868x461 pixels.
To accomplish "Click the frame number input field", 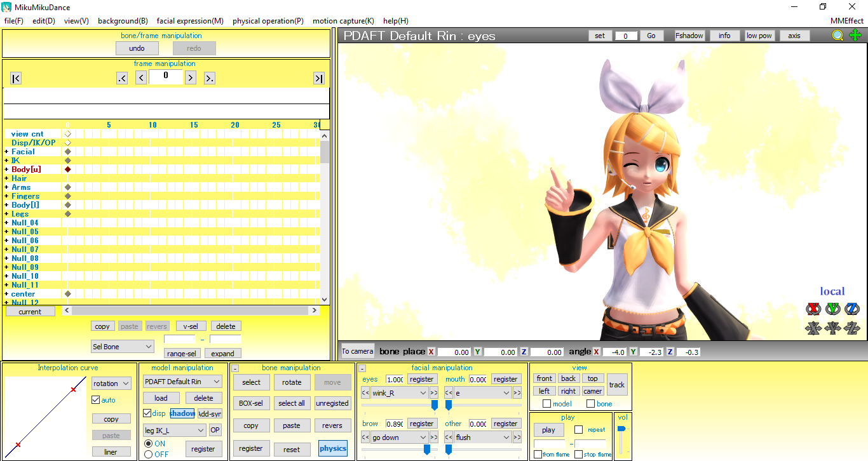I will tap(165, 77).
